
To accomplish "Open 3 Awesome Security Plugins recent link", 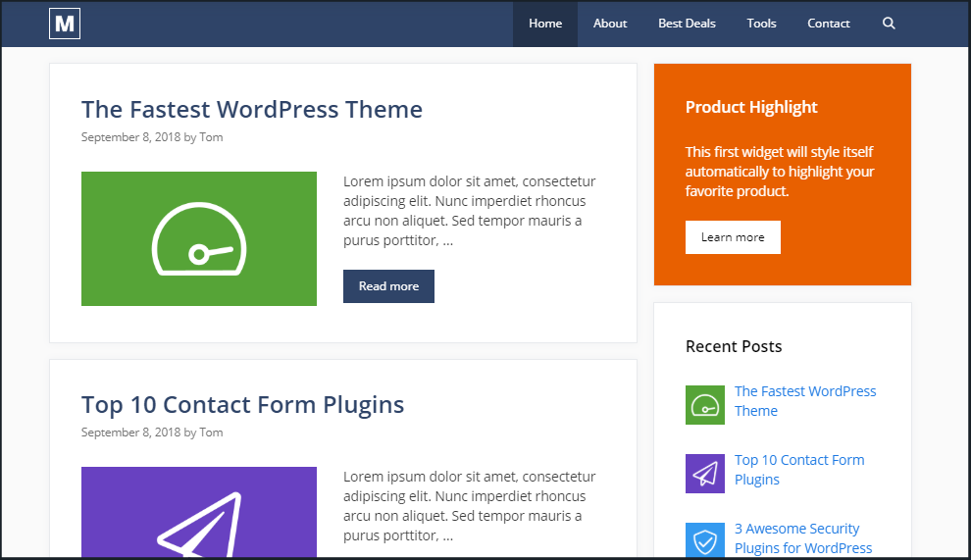I will (x=803, y=538).
